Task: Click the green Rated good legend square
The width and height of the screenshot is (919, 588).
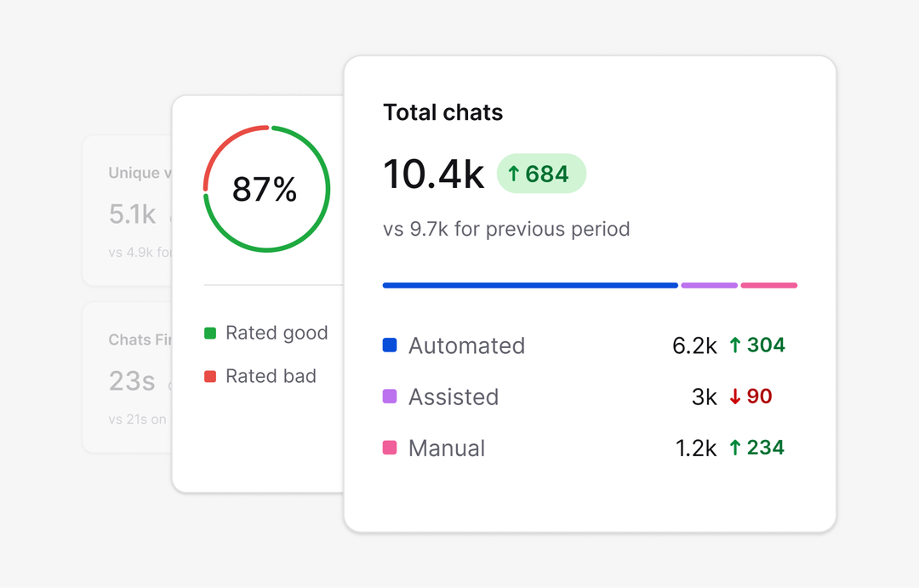Action: tap(208, 333)
